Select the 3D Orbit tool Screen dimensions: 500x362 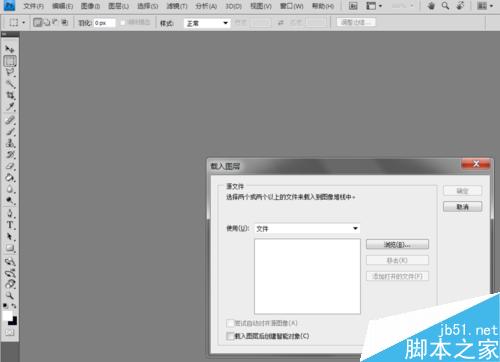coord(10,273)
